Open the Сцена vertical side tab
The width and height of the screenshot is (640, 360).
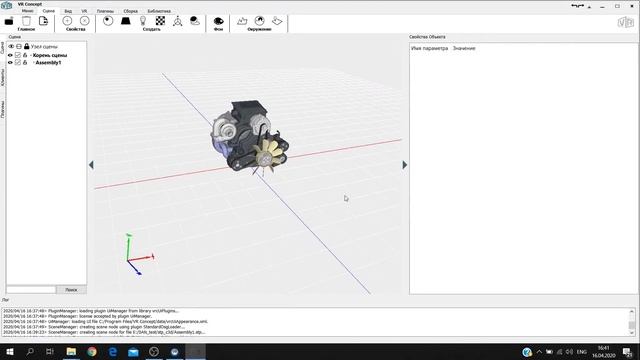[2, 48]
